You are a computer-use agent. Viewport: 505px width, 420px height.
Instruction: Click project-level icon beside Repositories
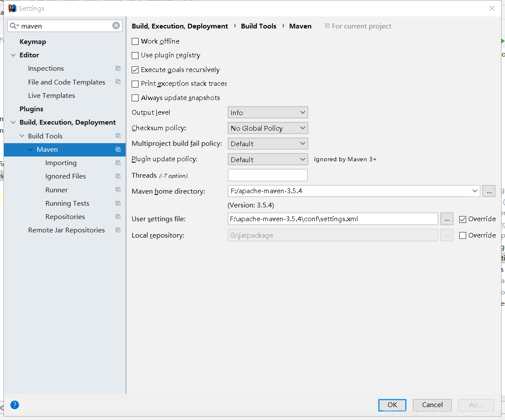(x=118, y=216)
